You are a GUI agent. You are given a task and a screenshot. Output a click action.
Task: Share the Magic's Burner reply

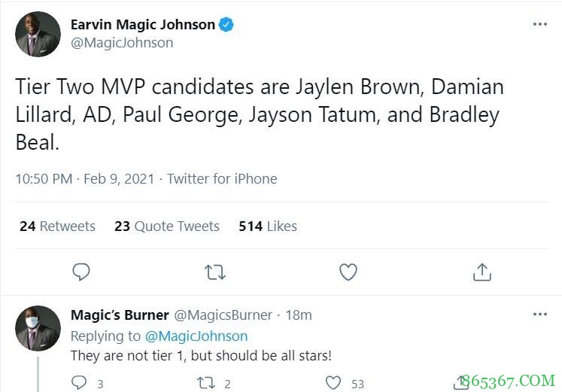click(x=460, y=383)
